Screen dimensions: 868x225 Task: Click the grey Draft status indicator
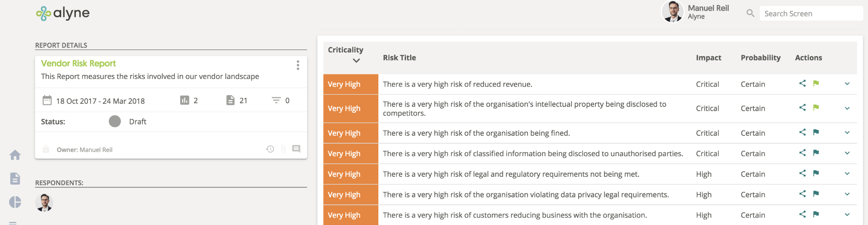click(x=115, y=121)
